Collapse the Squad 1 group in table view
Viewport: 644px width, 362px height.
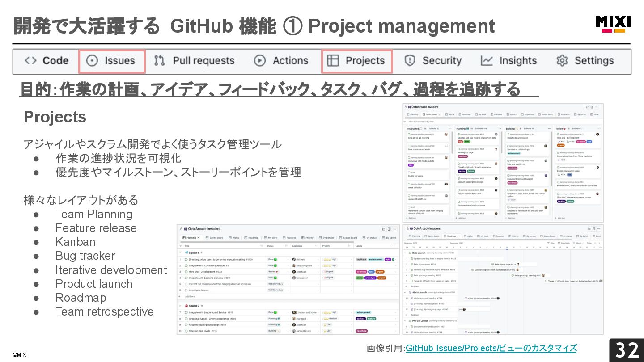click(x=180, y=253)
